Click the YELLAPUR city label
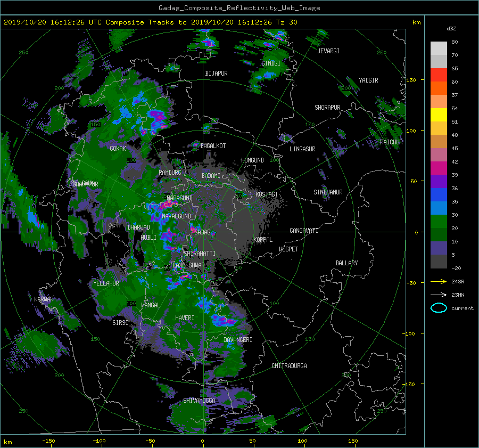 [x=106, y=283]
